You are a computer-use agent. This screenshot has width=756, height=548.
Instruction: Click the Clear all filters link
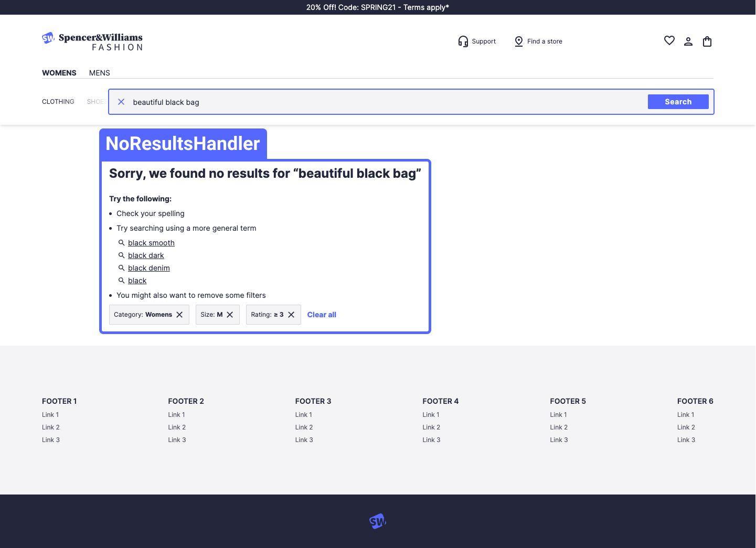point(322,315)
